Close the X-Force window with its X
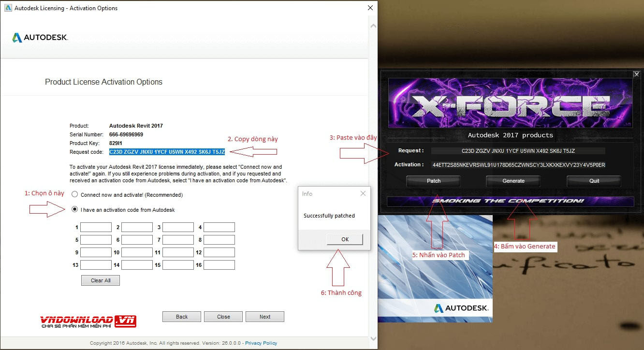 636,74
